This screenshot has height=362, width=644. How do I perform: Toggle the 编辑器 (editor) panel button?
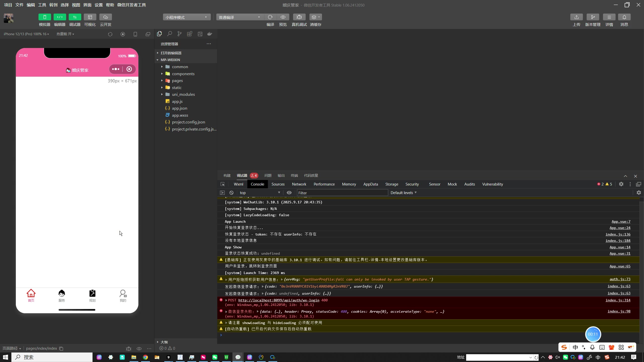[x=60, y=17]
